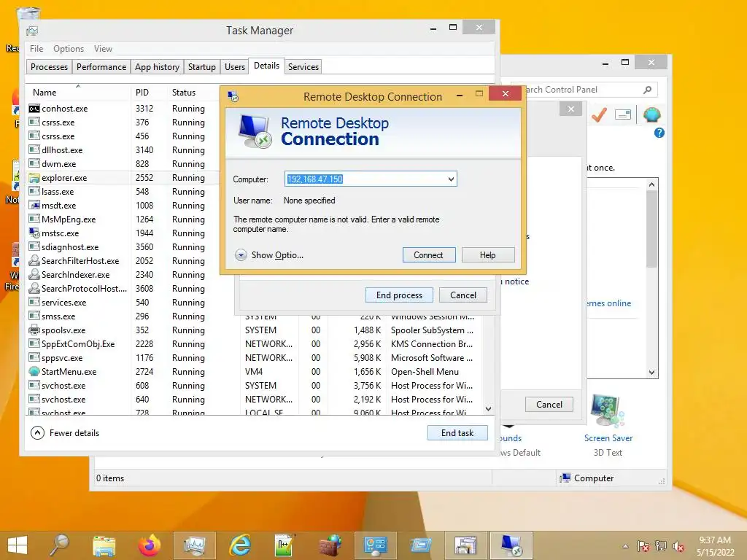Open the Computer address dropdown arrow
Image resolution: width=747 pixels, height=560 pixels.
pyautogui.click(x=451, y=179)
